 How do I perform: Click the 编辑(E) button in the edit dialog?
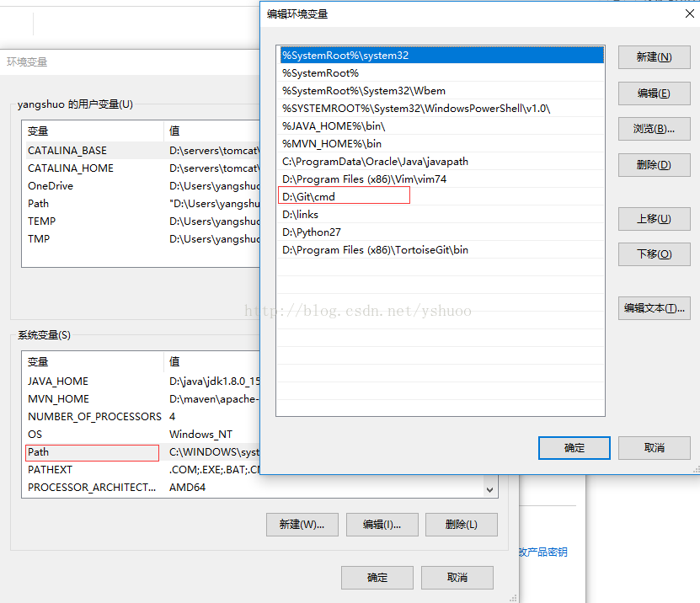coord(654,93)
